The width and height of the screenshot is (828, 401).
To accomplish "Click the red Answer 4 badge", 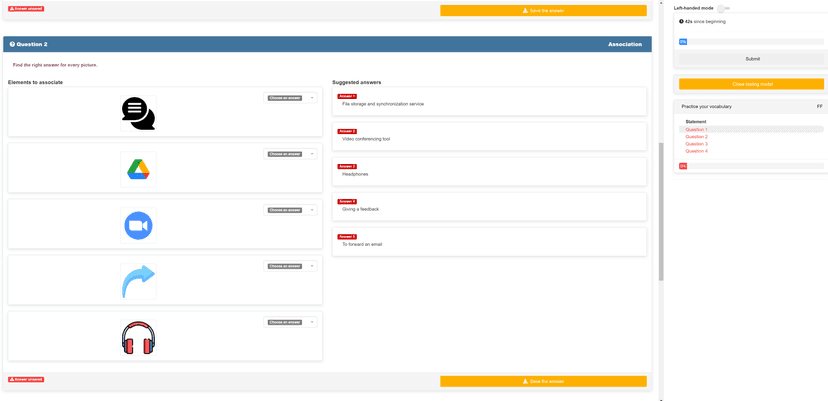I will [347, 201].
